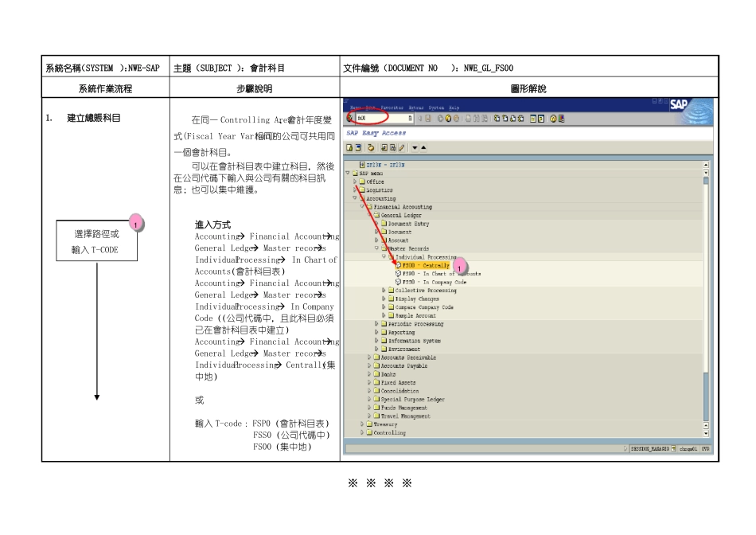
Task: Expand the Controlling folder
Action: coord(362,433)
